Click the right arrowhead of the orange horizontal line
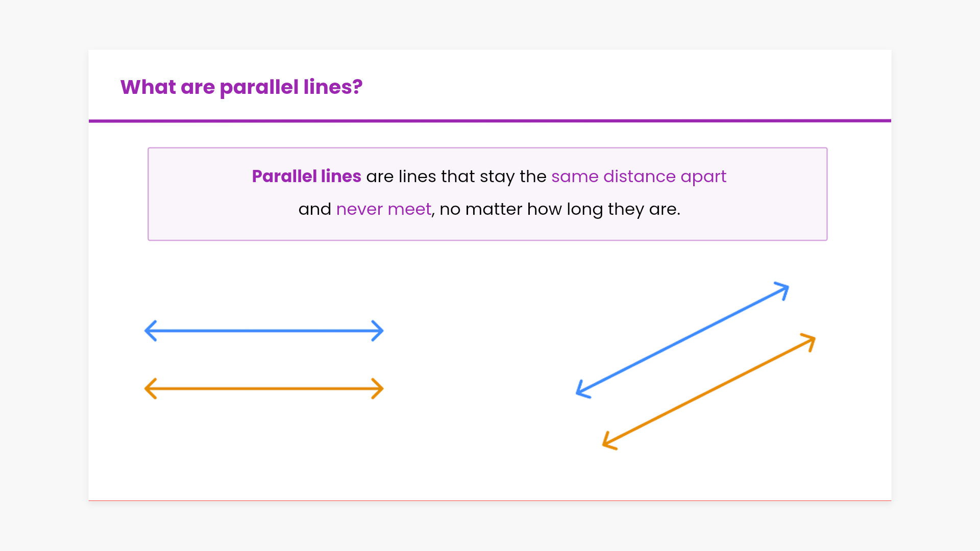The width and height of the screenshot is (980, 551). 380,389
